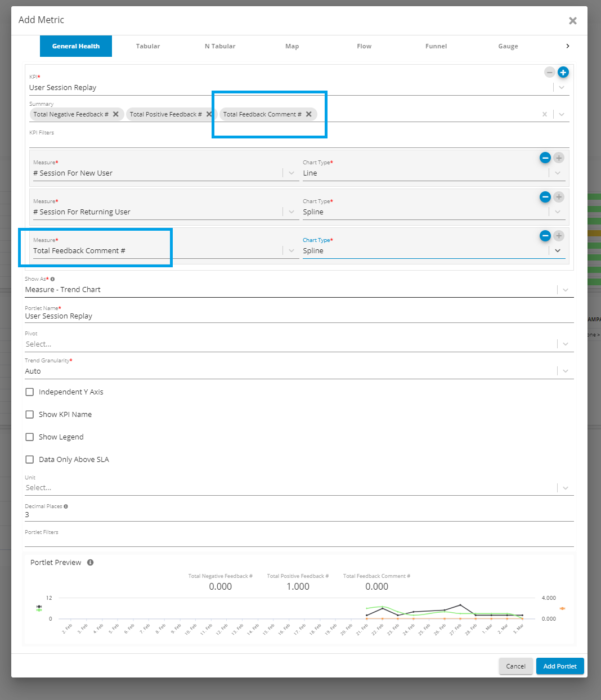
Task: Remove the Session For Returning User measure row
Action: 545,197
